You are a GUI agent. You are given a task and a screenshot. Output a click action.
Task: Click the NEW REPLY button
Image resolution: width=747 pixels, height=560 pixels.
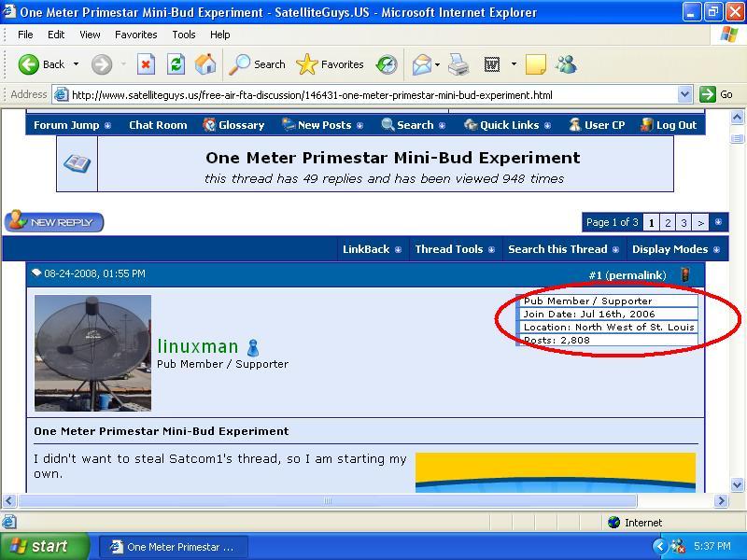[x=54, y=221]
